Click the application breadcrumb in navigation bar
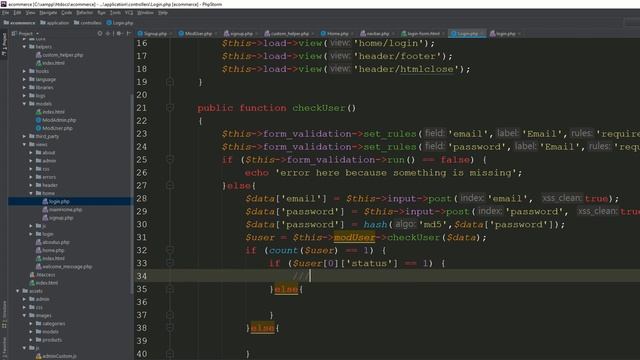Viewport: 640px width, 360px height. tap(54, 23)
